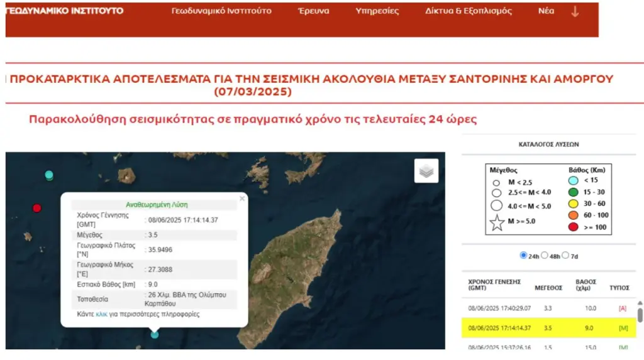
Task: Select the 48h time range radio
Action: (545, 256)
